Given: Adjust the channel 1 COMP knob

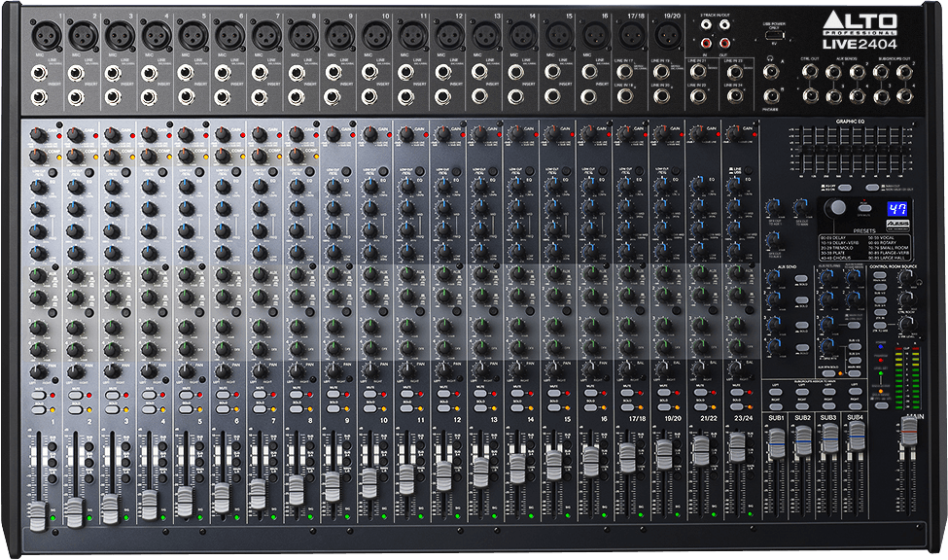Looking at the screenshot, I should click(x=39, y=157).
